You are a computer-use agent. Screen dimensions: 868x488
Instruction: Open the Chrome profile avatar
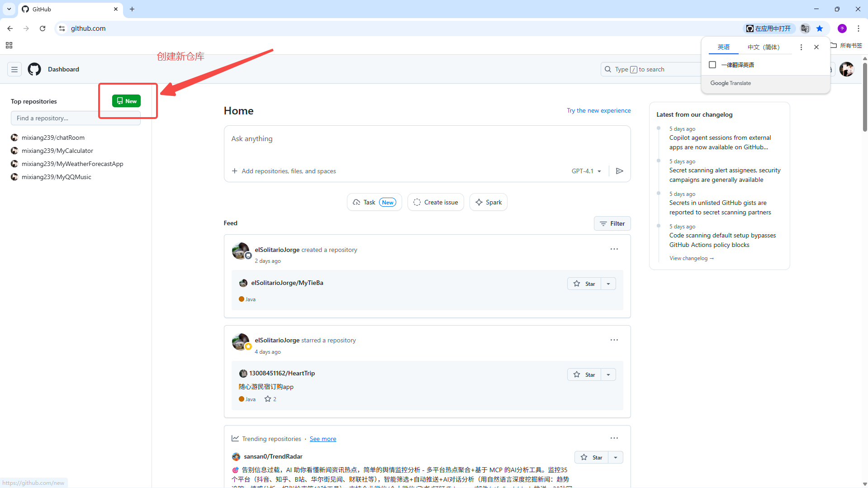pos(842,28)
